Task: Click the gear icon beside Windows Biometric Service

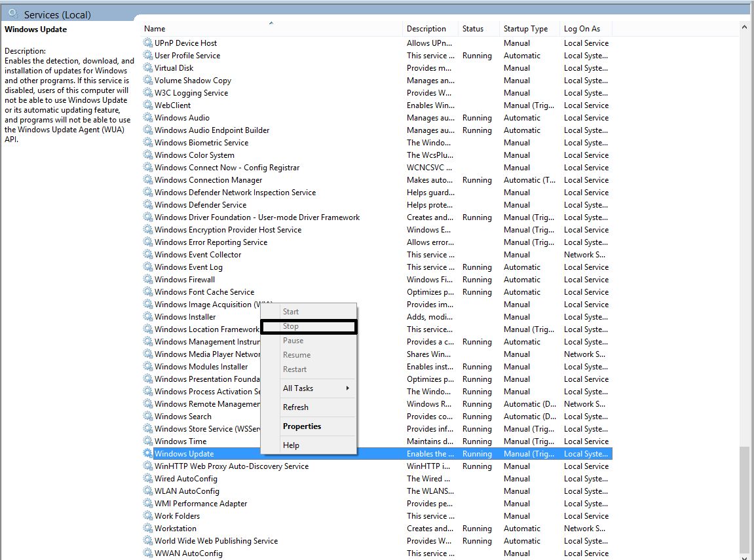Action: (147, 142)
